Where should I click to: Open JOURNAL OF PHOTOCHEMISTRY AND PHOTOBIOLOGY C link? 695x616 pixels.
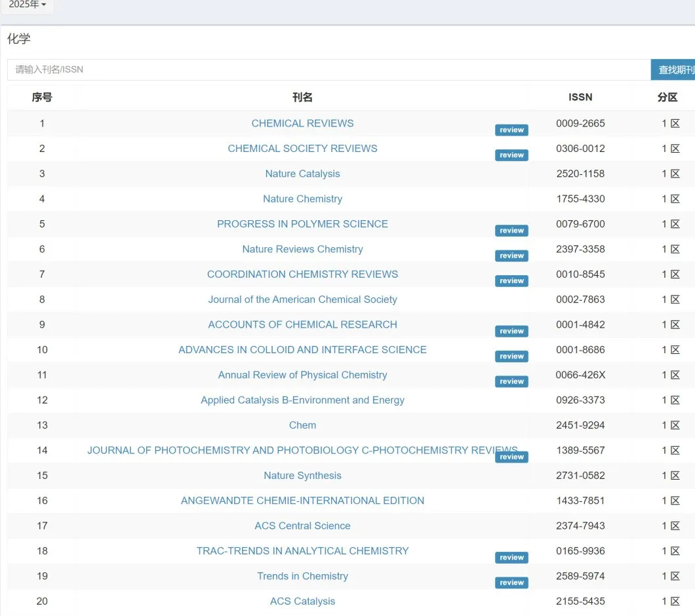(302, 450)
